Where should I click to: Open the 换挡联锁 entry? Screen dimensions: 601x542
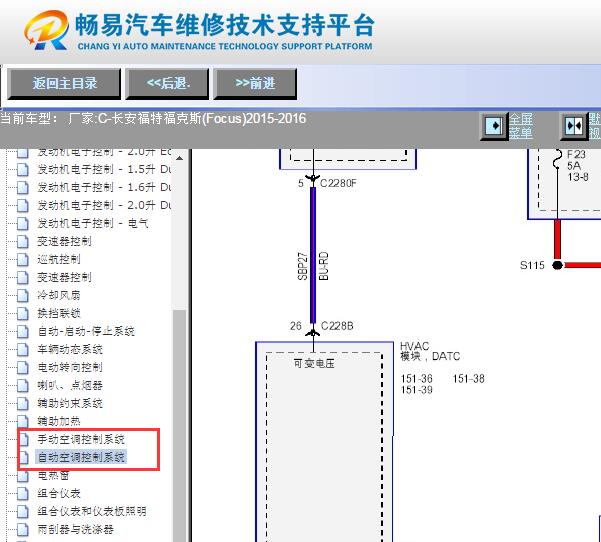[x=59, y=313]
